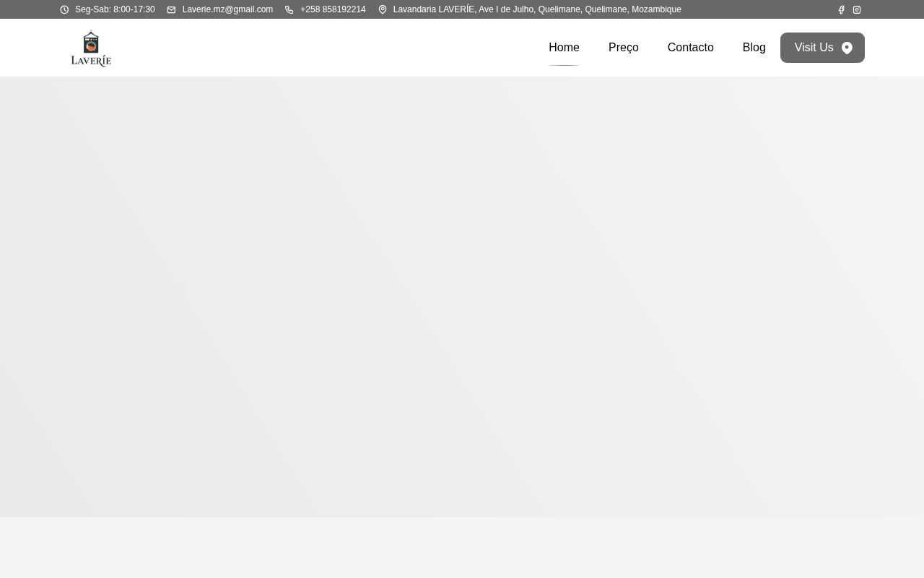This screenshot has width=924, height=578.
Task: Click the Laverie logo
Action: click(x=91, y=48)
